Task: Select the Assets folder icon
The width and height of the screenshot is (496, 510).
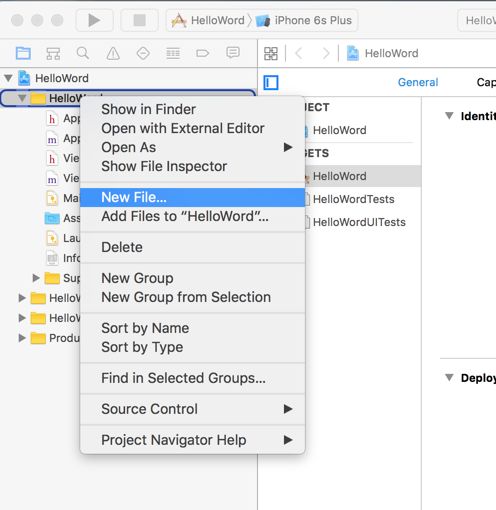Action: click(52, 218)
